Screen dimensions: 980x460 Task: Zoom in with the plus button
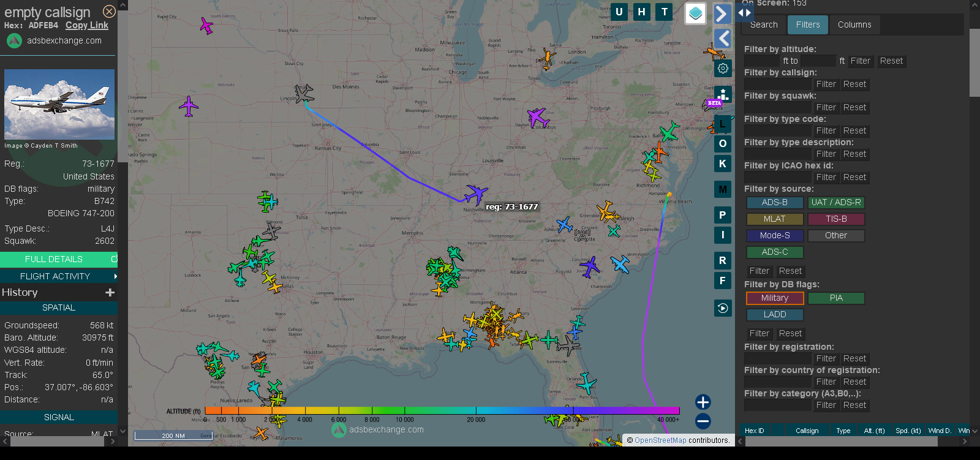[703, 402]
